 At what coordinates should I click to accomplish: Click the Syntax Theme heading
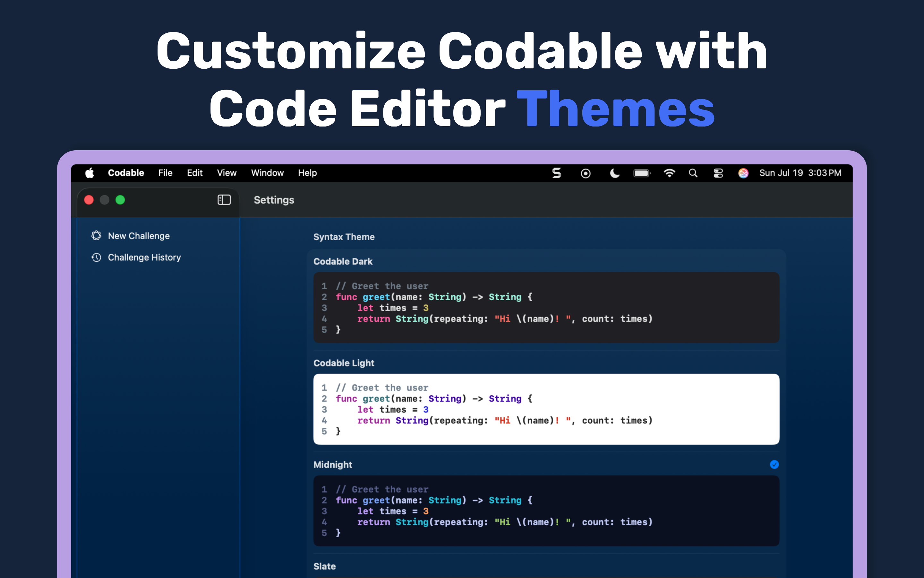[x=344, y=237]
